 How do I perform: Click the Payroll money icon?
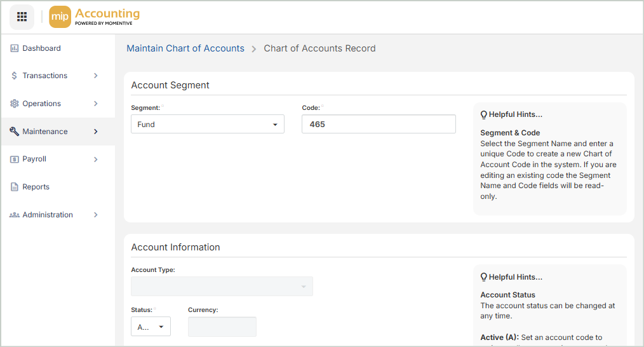14,160
